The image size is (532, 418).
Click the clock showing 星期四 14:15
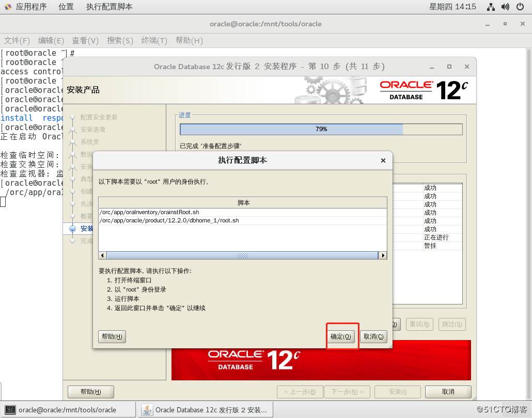tap(452, 7)
